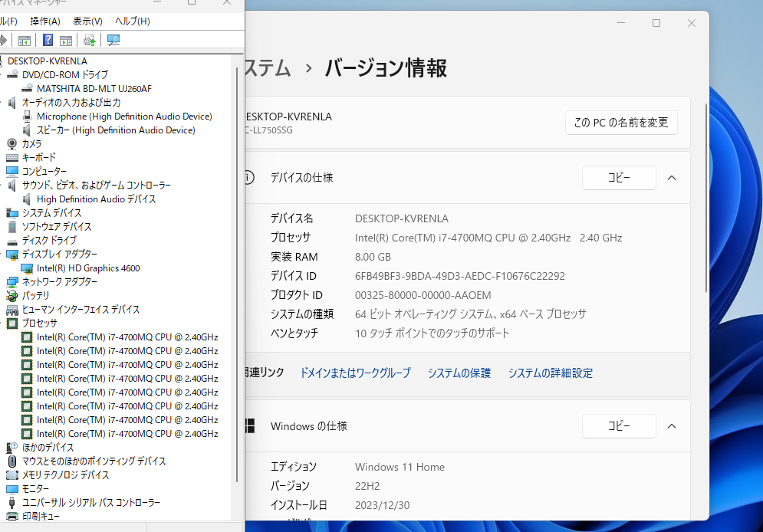Click the デバイス名 value DESKTOP-KVRENLA in Settings
This screenshot has height=532, width=763.
[x=402, y=218]
